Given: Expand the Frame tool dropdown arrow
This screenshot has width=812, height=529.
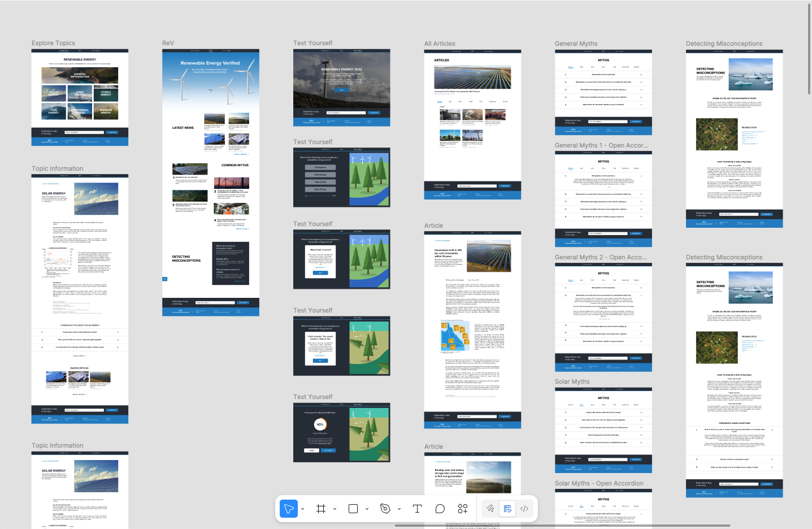Looking at the screenshot, I should pos(335,509).
